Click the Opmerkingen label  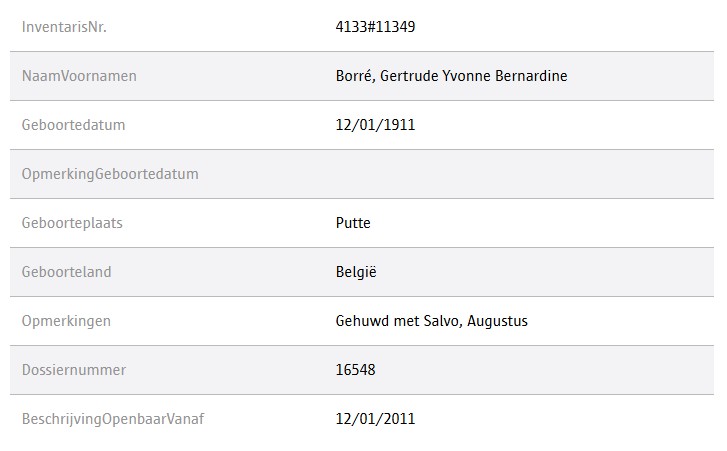click(x=66, y=321)
